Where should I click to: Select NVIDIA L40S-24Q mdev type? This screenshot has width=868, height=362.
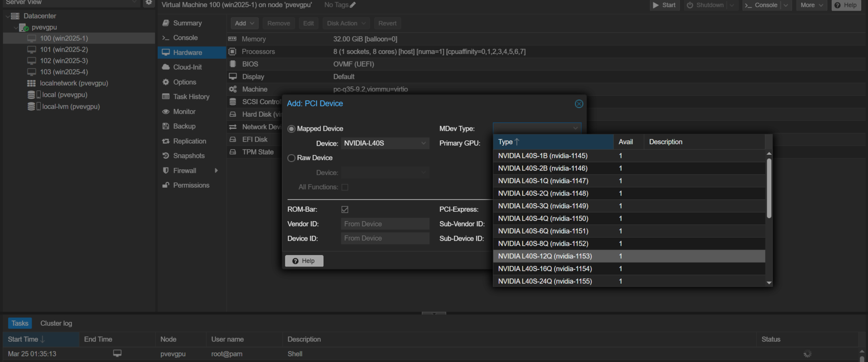[x=629, y=281]
